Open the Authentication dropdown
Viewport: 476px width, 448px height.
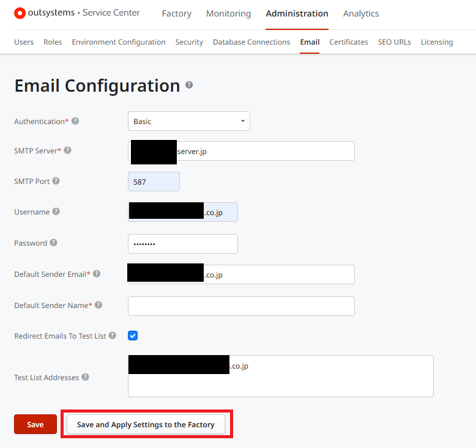(x=188, y=121)
